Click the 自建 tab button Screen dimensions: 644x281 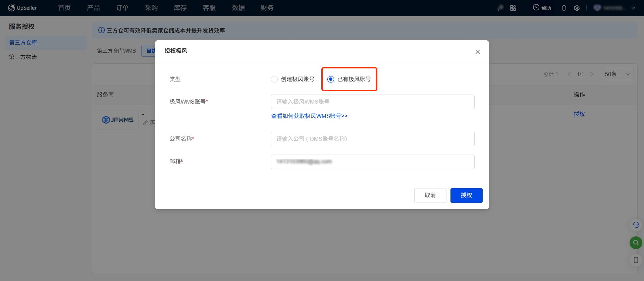pos(148,51)
